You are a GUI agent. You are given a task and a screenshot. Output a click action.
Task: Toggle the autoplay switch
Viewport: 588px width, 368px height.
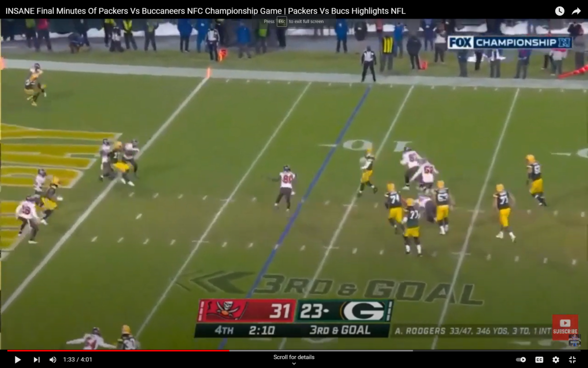point(521,360)
